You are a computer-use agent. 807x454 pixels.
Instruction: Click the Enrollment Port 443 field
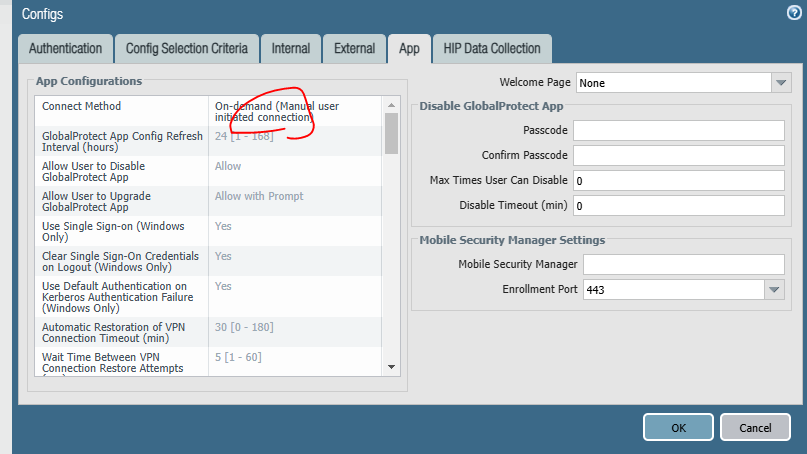(674, 290)
